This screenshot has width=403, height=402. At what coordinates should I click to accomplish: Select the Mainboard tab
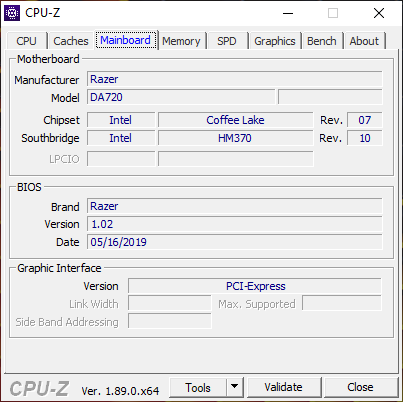coord(126,40)
